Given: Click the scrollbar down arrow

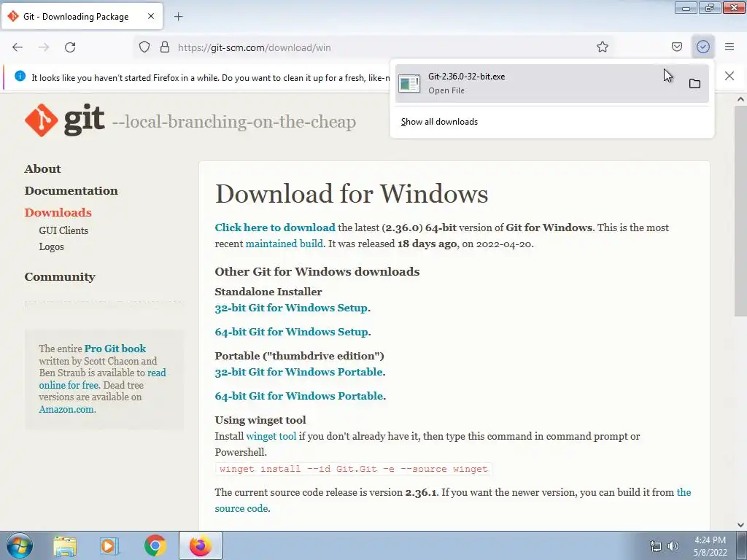Looking at the screenshot, I should (740, 525).
